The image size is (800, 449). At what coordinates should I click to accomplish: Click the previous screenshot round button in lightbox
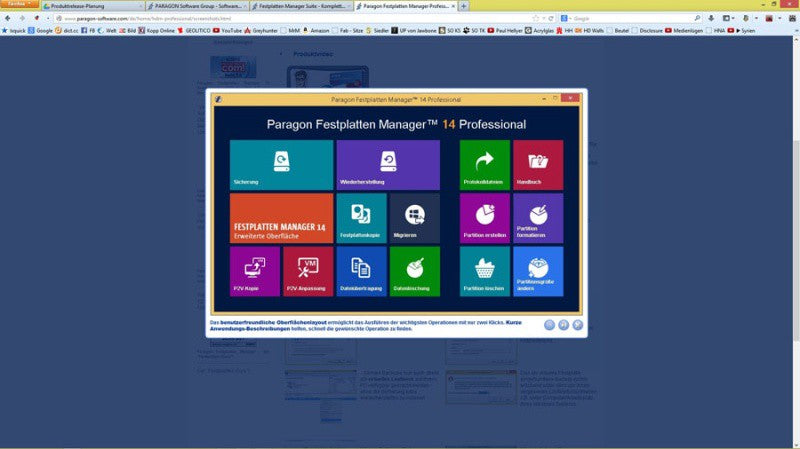click(549, 325)
